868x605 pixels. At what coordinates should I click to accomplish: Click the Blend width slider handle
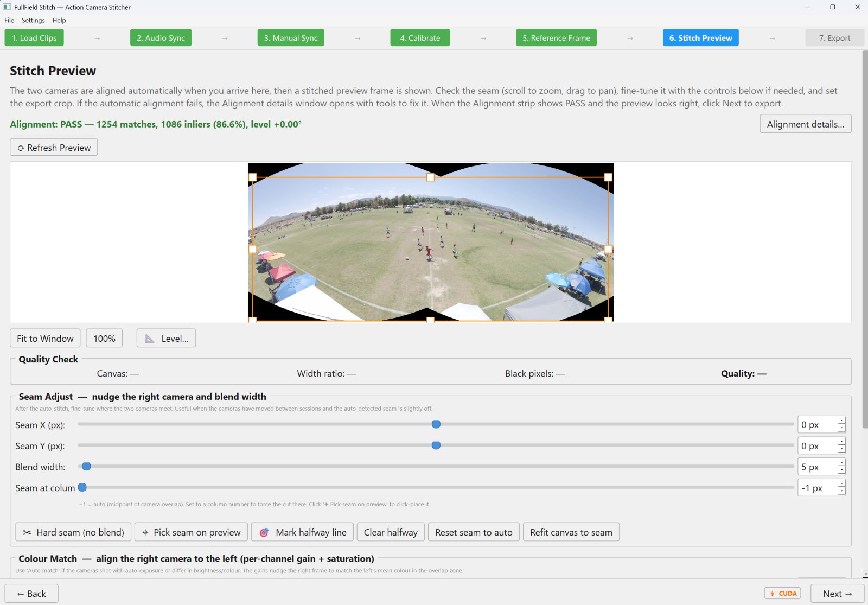click(x=86, y=467)
